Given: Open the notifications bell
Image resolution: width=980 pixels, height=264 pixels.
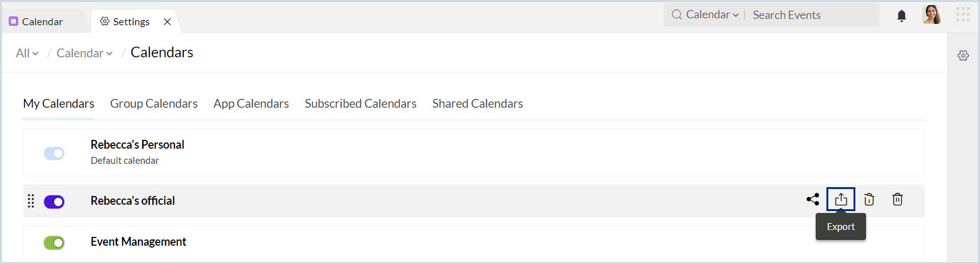Looking at the screenshot, I should [901, 15].
